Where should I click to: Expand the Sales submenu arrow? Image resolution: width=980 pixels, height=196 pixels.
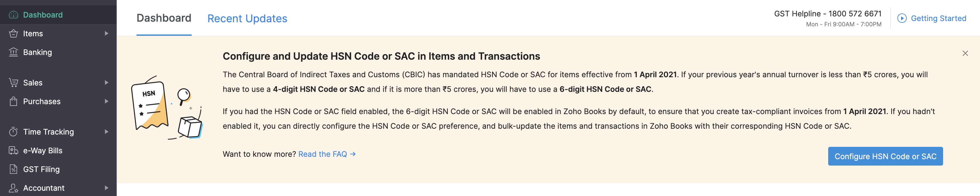click(x=106, y=82)
